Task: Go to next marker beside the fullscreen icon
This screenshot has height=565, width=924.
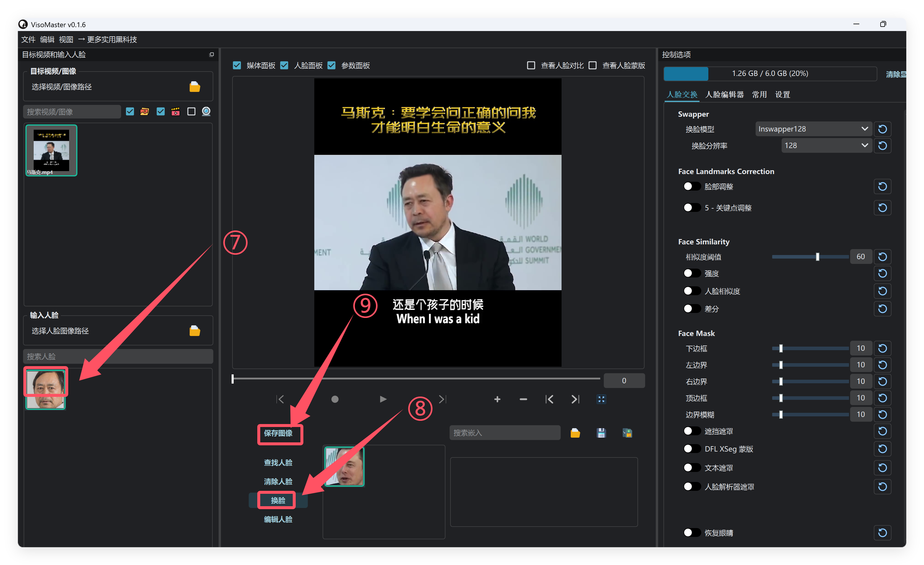Action: (575, 399)
